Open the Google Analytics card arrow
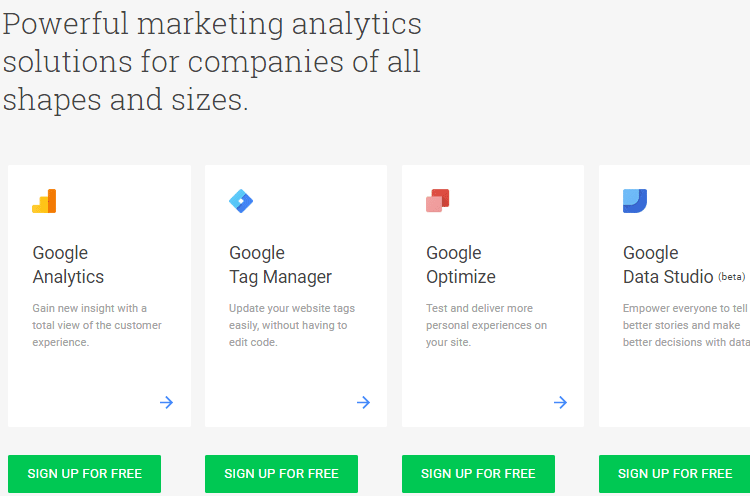 point(166,402)
